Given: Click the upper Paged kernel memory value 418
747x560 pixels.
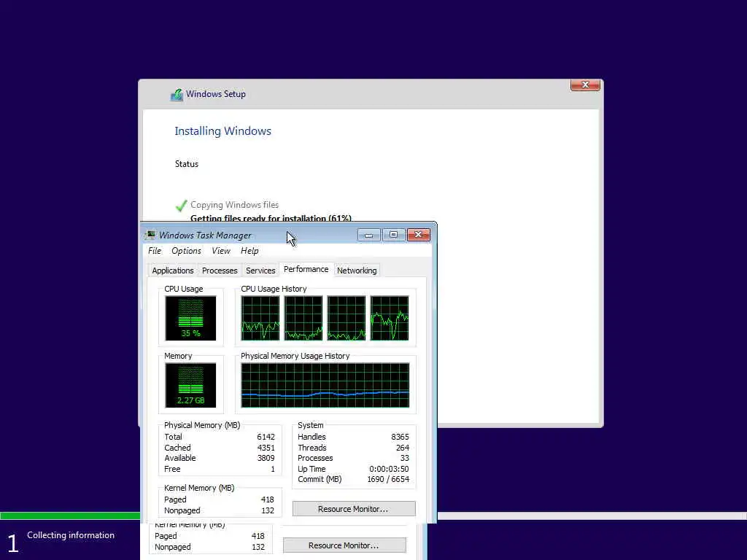Looking at the screenshot, I should click(x=267, y=499).
